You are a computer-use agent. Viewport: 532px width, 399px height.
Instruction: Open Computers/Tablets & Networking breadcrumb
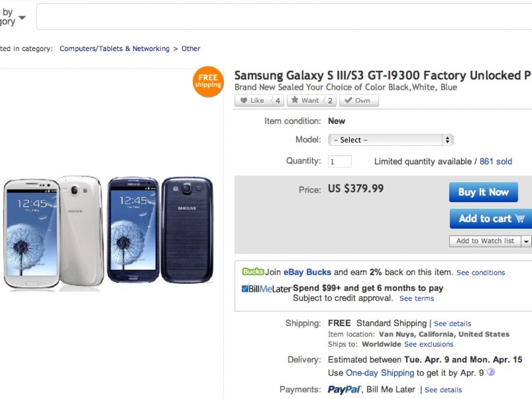(114, 49)
